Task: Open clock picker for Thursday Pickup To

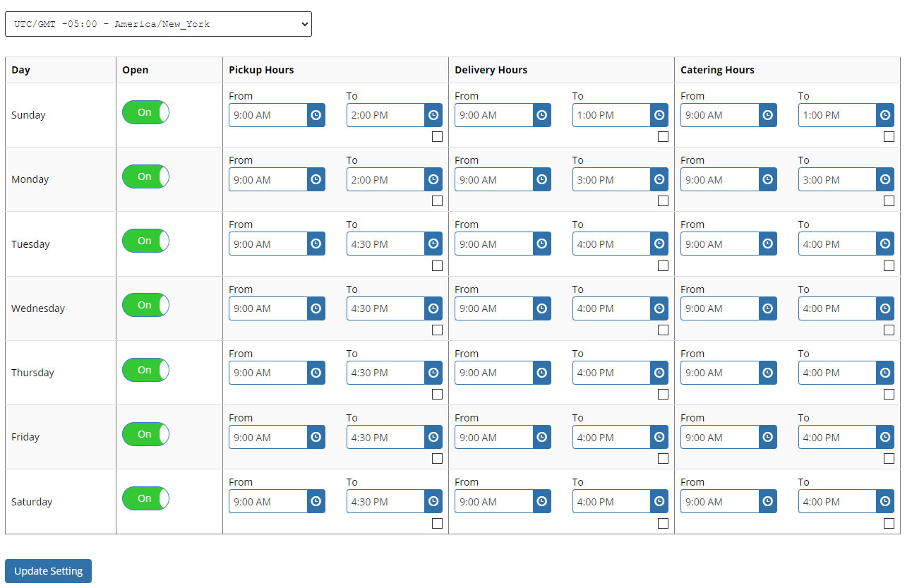Action: [433, 373]
